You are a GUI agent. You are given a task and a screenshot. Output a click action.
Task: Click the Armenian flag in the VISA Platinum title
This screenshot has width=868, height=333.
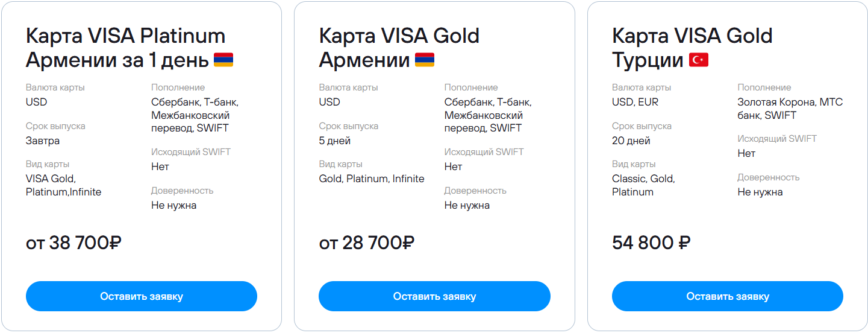click(x=223, y=60)
